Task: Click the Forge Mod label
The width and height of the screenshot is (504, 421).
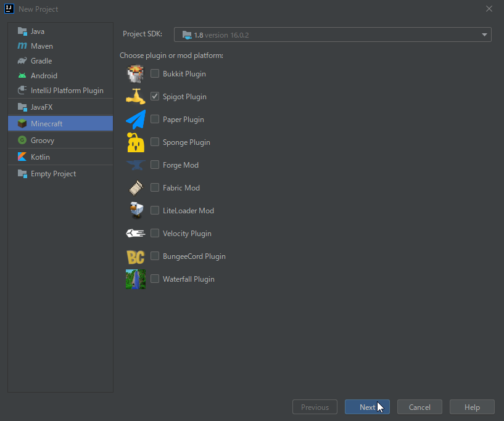Action: pos(181,165)
